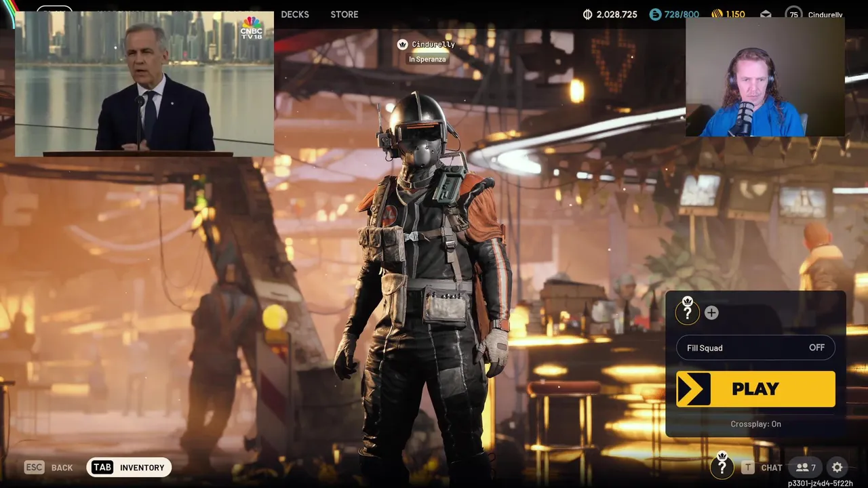Click the gold striped coin icon
Screen dimensions: 868x488
click(x=717, y=14)
